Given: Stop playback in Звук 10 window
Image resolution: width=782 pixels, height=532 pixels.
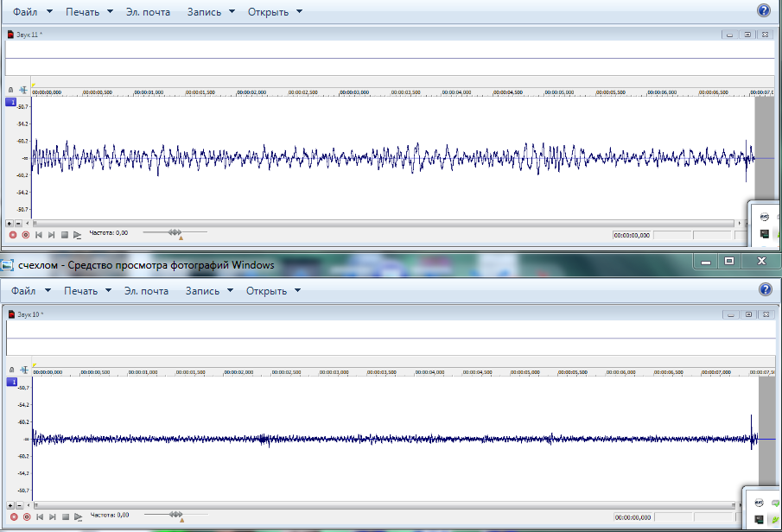Looking at the screenshot, I should coord(66,517).
